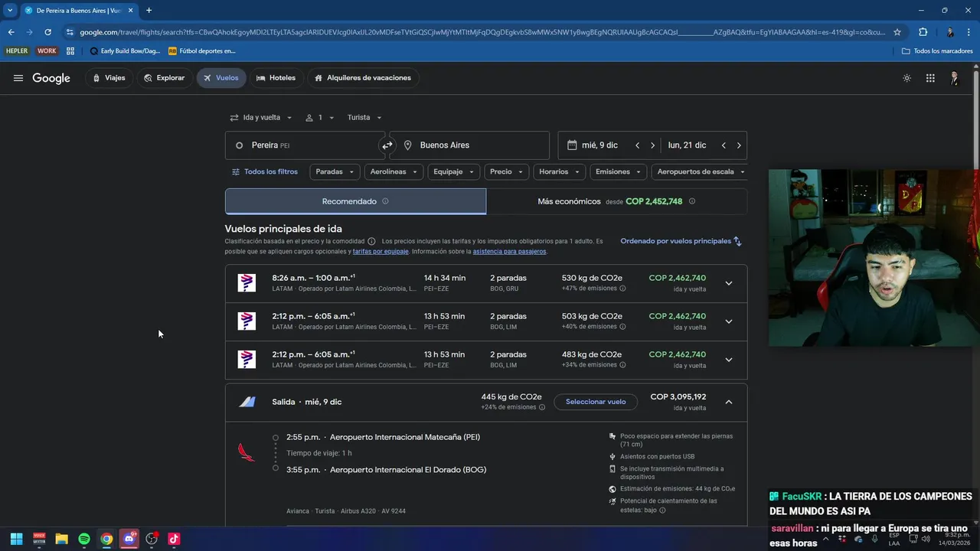Open the Horarios filter
980x551 pixels.
coord(559,172)
